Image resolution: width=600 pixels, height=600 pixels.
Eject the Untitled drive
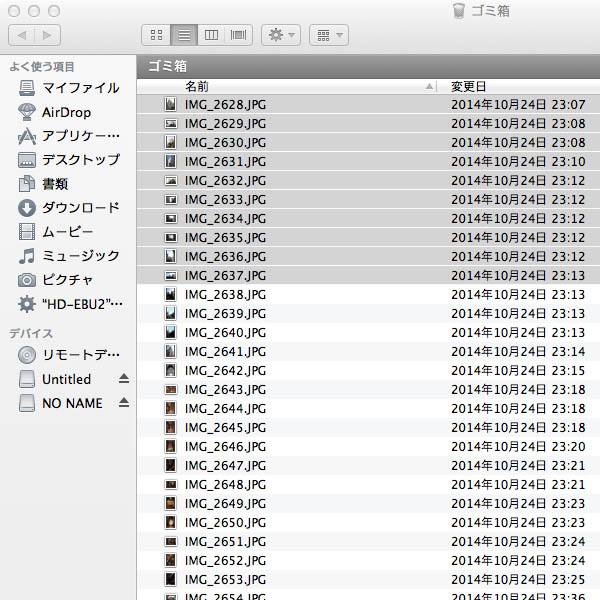pos(124,379)
